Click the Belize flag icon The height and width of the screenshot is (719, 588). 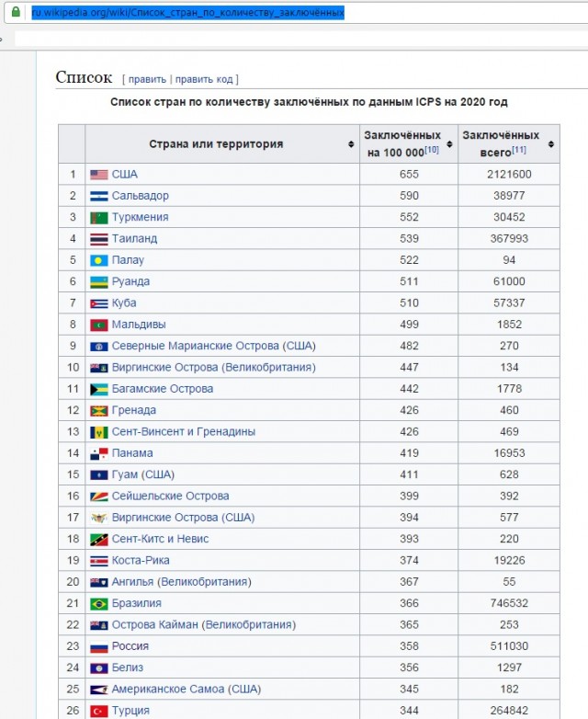point(99,668)
